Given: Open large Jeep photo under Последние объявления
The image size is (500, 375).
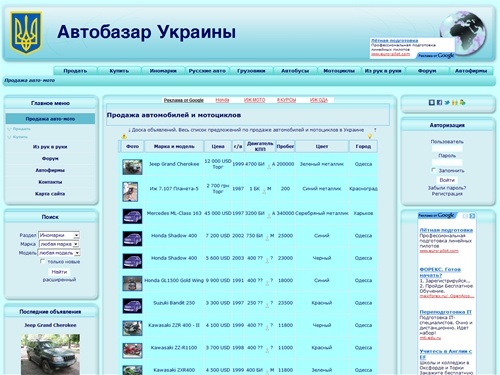Looking at the screenshot, I should (x=50, y=354).
